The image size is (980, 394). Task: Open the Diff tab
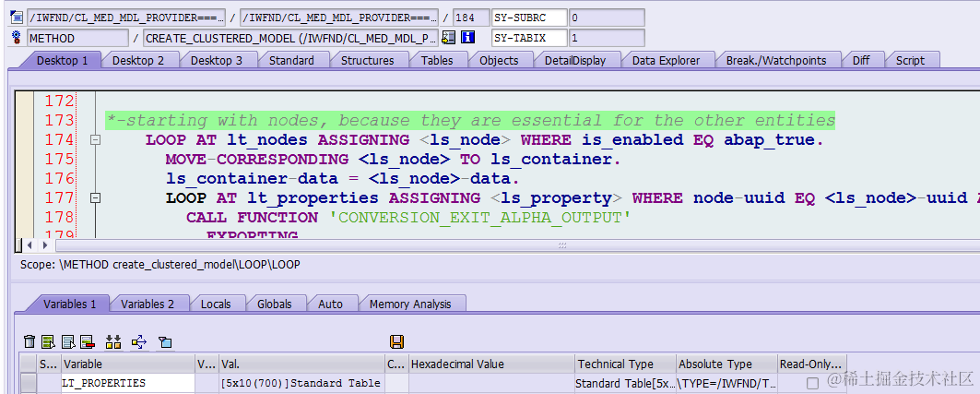(x=861, y=61)
